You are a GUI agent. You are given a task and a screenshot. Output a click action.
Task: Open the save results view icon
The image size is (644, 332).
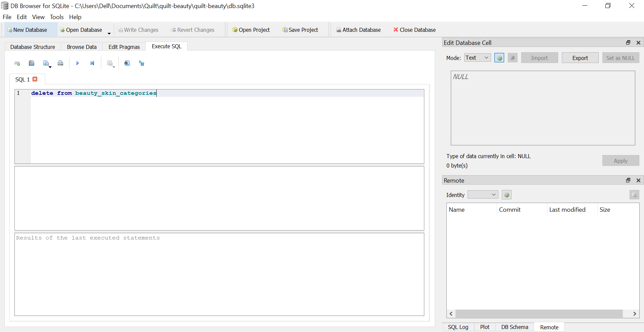coord(110,63)
